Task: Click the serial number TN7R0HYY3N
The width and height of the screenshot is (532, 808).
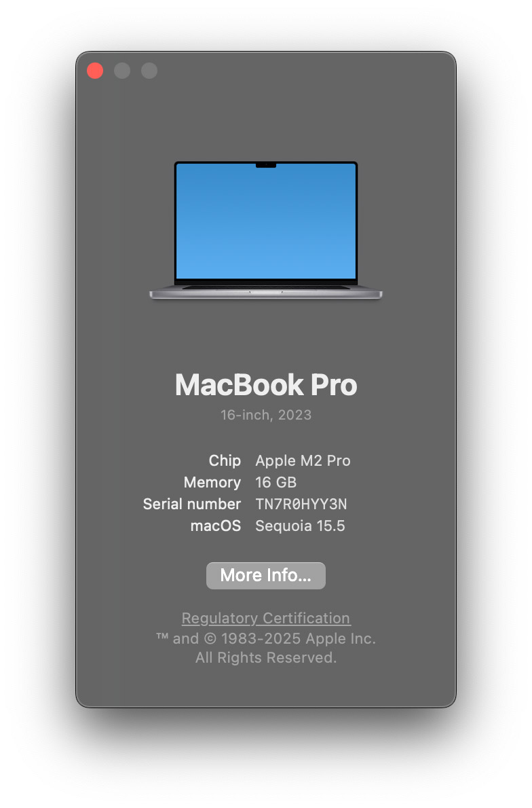Action: 301,504
